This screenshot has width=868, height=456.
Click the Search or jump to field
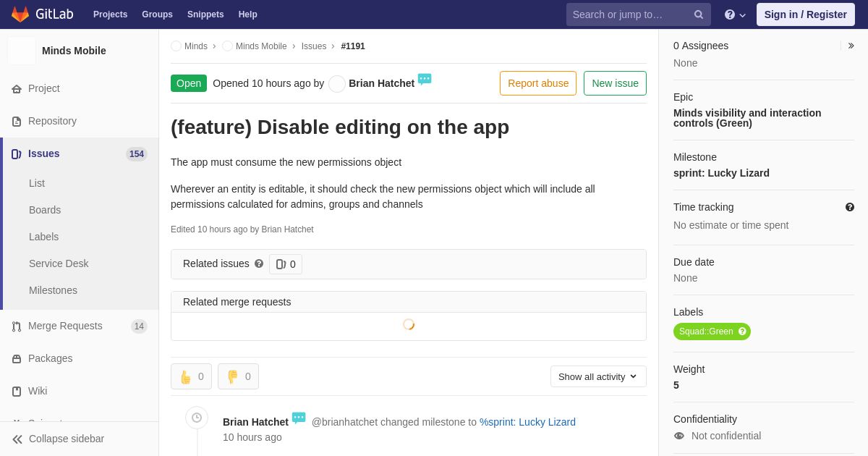[628, 14]
